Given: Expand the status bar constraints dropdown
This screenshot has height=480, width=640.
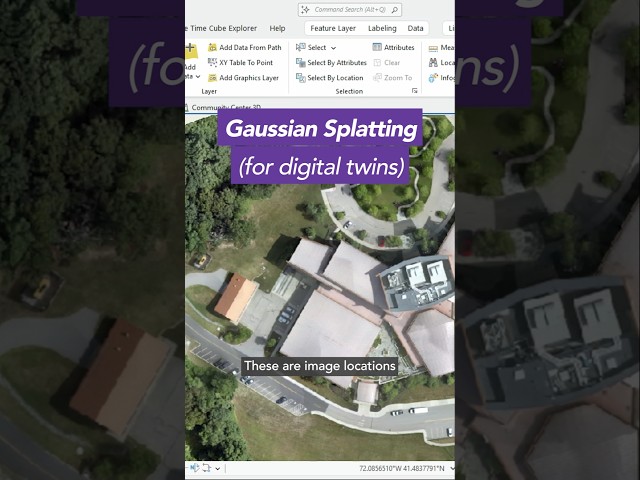Looking at the screenshot, I should 218,469.
